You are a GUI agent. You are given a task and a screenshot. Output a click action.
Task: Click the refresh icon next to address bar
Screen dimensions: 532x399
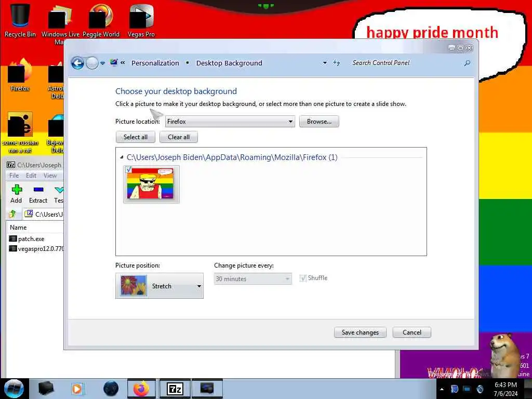(336, 63)
